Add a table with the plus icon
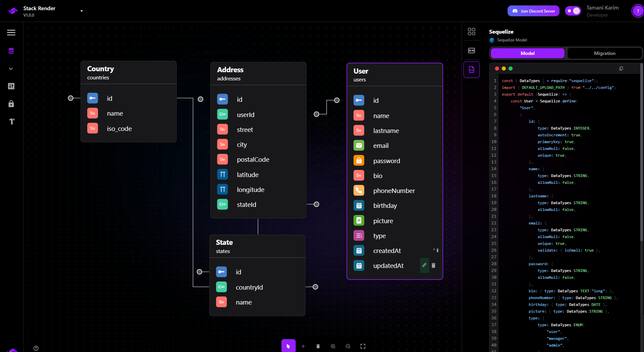644x352 pixels. coord(303,346)
